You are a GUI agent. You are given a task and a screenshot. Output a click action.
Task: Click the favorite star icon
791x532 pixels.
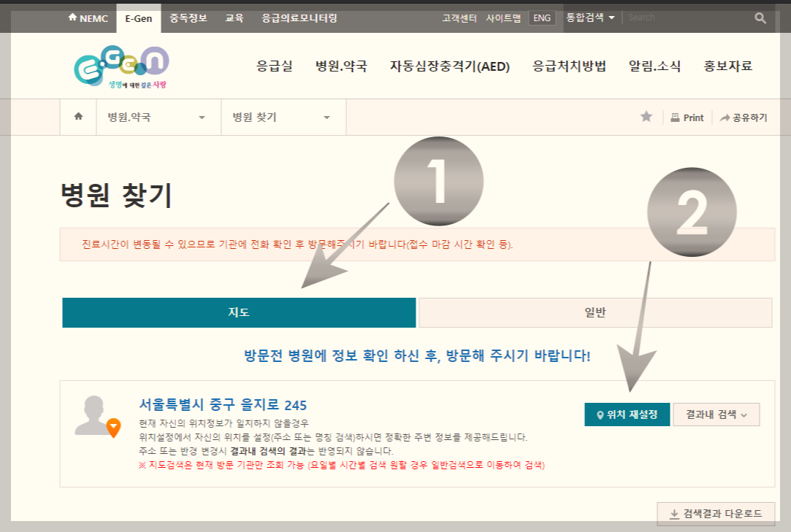[646, 117]
